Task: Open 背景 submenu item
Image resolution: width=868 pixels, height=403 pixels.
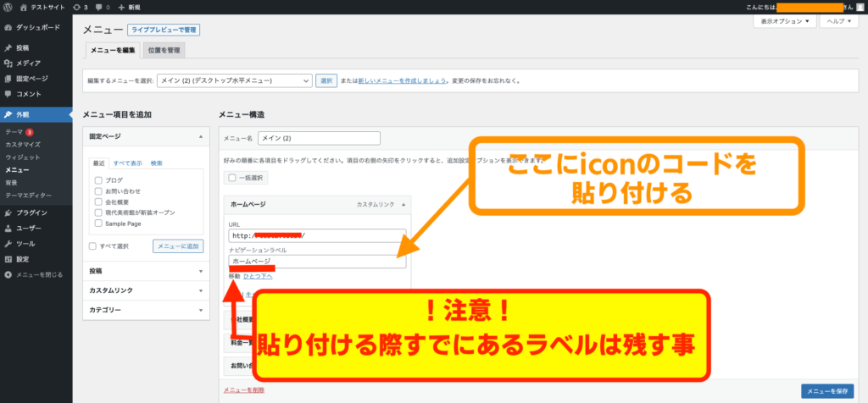Action: click(11, 182)
